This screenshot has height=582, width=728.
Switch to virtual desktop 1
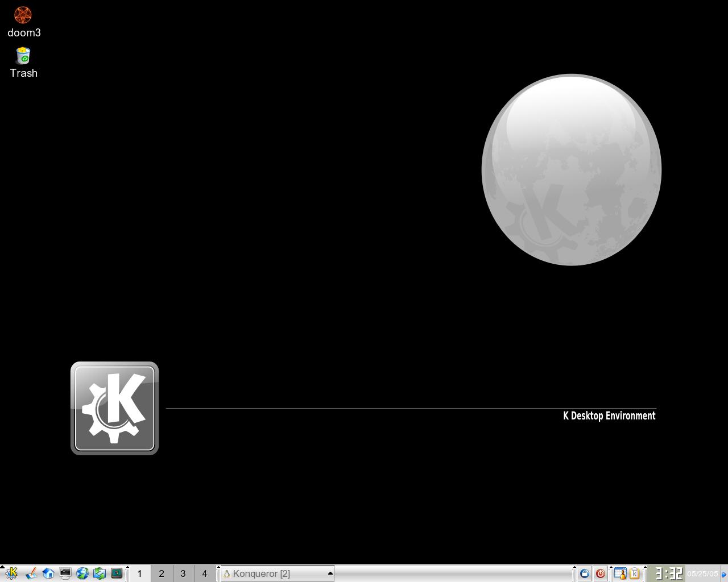pos(140,573)
